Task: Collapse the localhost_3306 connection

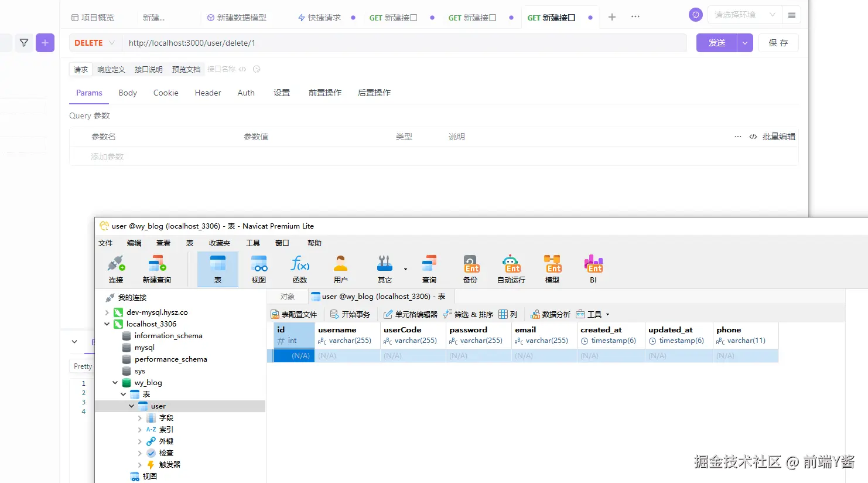Action: [107, 324]
